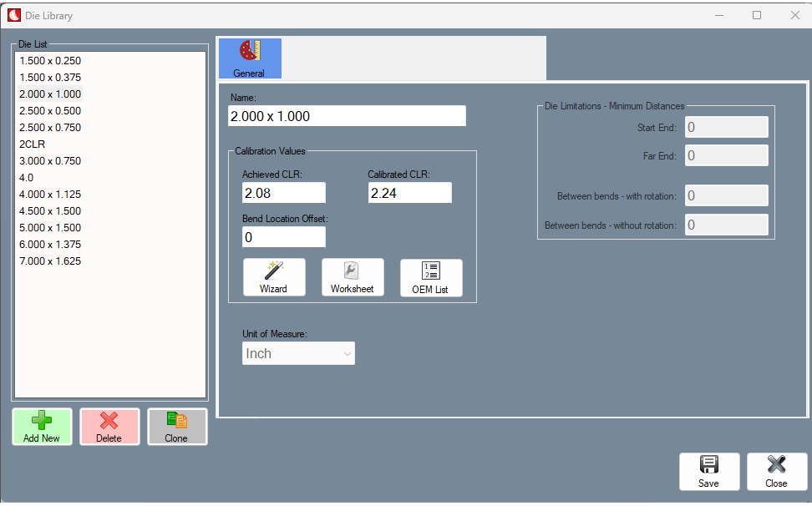Viewport: 812px width, 506px height.
Task: Select die 4.0
Action: (27, 178)
